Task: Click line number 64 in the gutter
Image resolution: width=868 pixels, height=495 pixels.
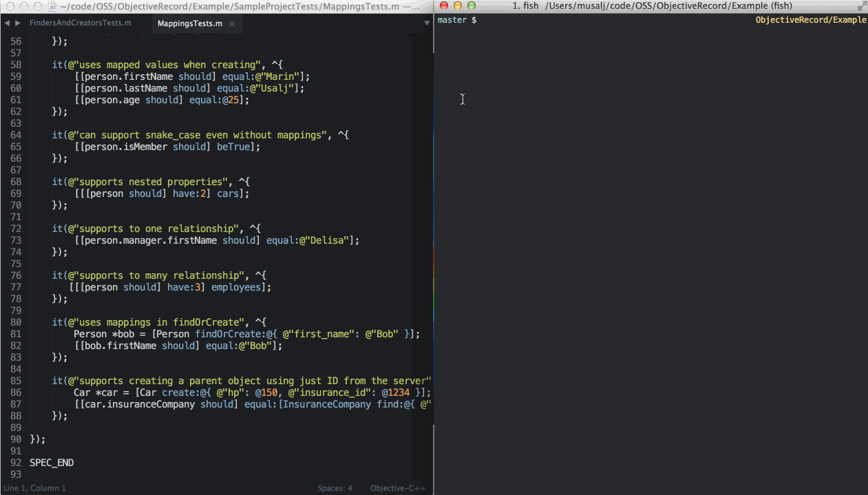Action: pos(16,135)
